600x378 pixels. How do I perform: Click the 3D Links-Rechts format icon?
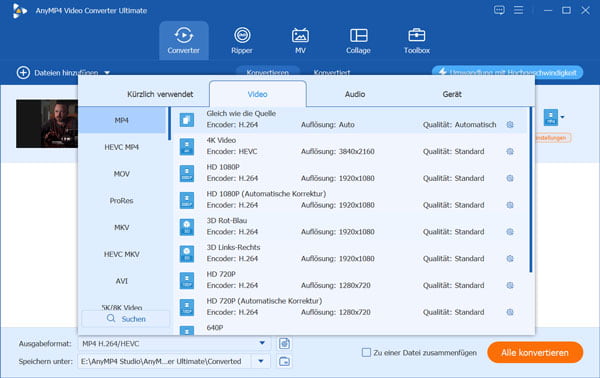187,254
